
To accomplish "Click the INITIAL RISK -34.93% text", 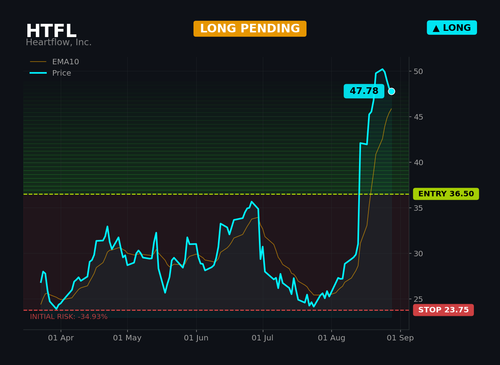I will pyautogui.click(x=69, y=317).
